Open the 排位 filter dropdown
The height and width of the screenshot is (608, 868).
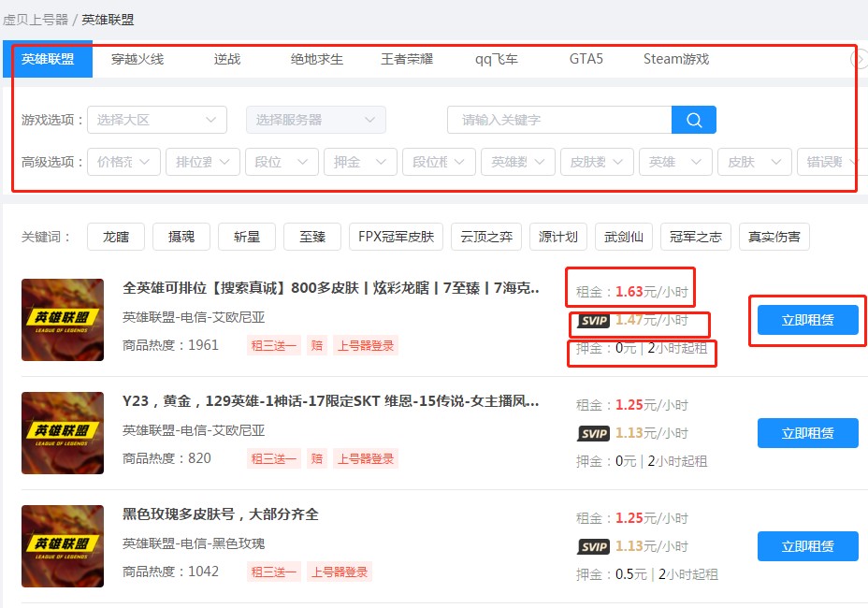[x=203, y=162]
